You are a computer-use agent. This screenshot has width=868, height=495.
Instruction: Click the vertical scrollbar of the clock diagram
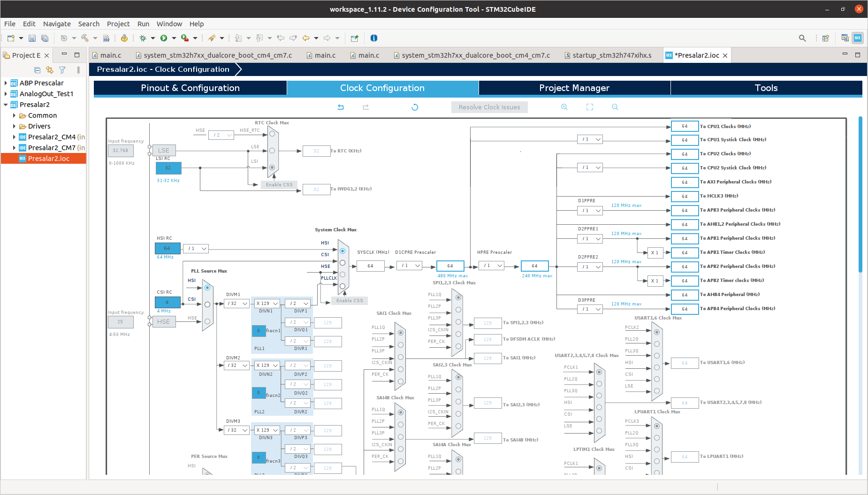[x=860, y=195]
